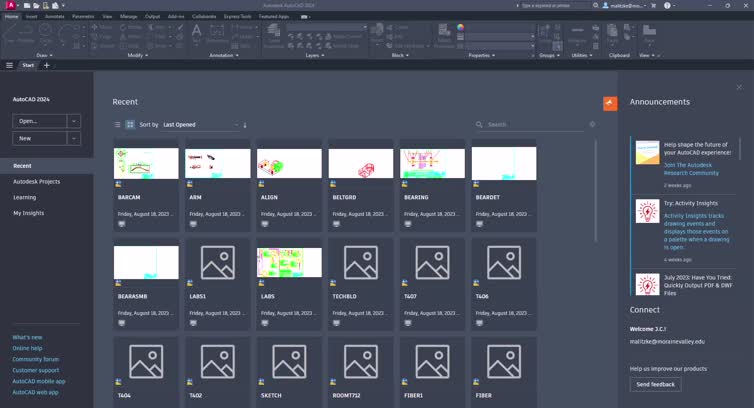Open the Annotate ribbon tab

(55, 16)
